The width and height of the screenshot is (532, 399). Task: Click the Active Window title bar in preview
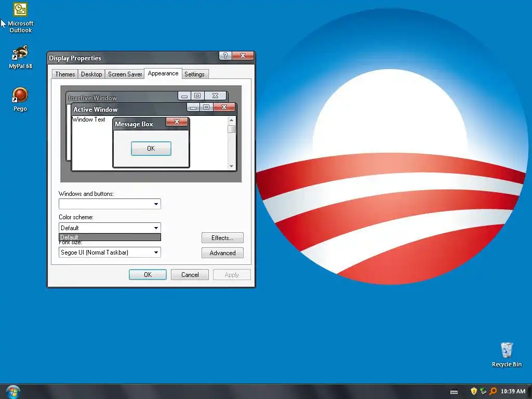click(129, 109)
